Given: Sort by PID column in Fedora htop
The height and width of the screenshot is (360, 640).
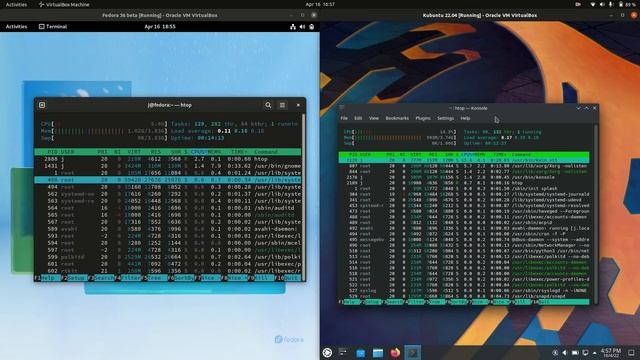Looking at the screenshot, I should tap(53, 152).
